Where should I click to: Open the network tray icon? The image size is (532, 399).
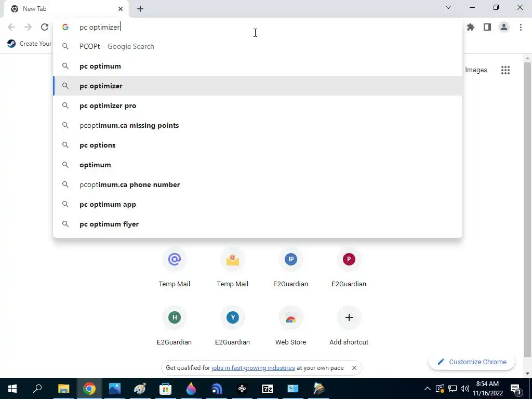coord(453,389)
